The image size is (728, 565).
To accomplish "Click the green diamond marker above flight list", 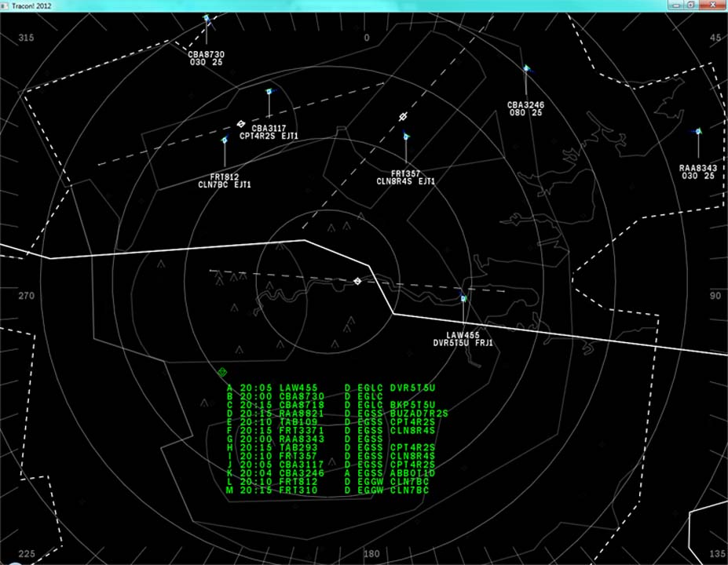I will (222, 372).
